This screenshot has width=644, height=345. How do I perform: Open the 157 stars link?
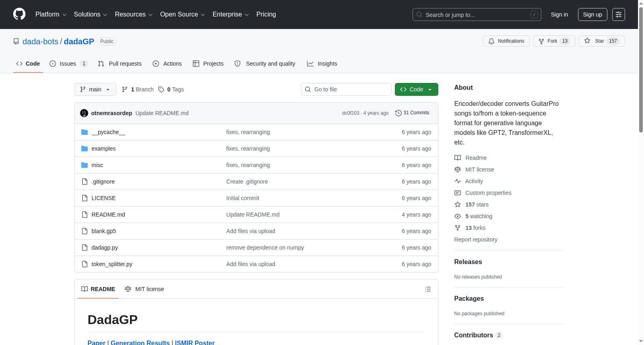477,205
